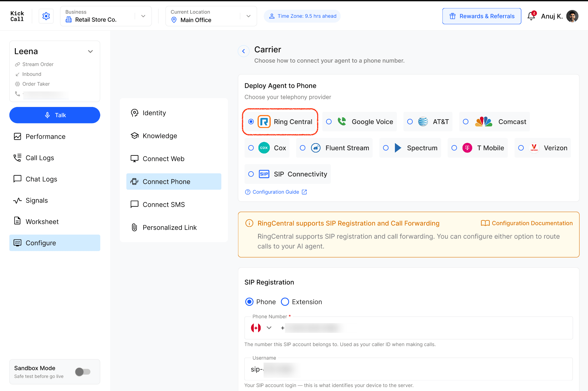The width and height of the screenshot is (588, 391).
Task: Focus the Username input field
Action: [x=408, y=369]
